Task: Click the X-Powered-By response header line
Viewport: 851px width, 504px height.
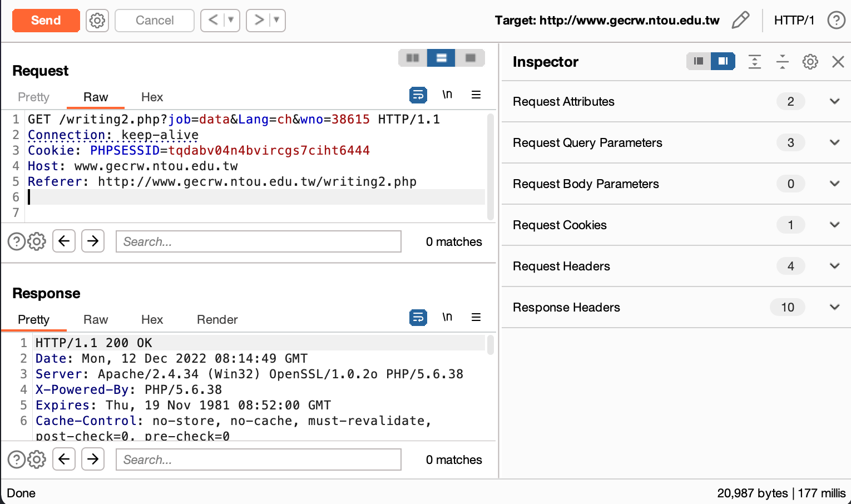Action: tap(128, 390)
